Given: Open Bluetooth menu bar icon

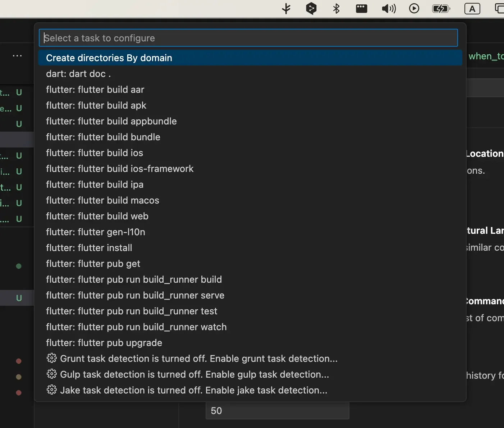Looking at the screenshot, I should (x=336, y=8).
